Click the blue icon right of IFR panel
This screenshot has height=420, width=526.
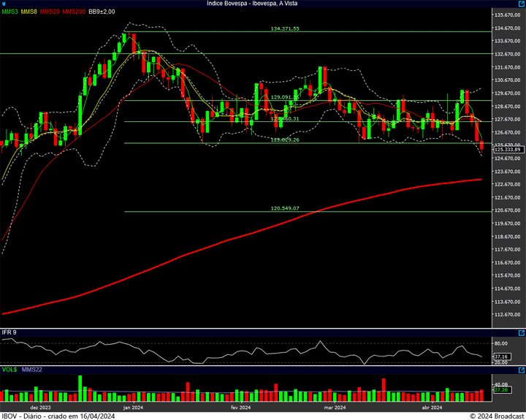tap(521, 332)
